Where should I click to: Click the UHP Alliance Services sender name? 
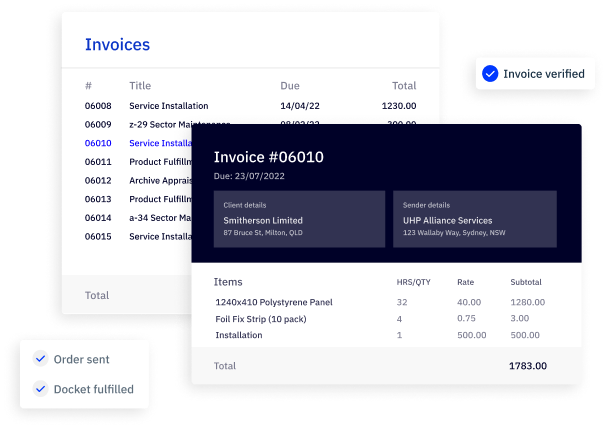(447, 220)
